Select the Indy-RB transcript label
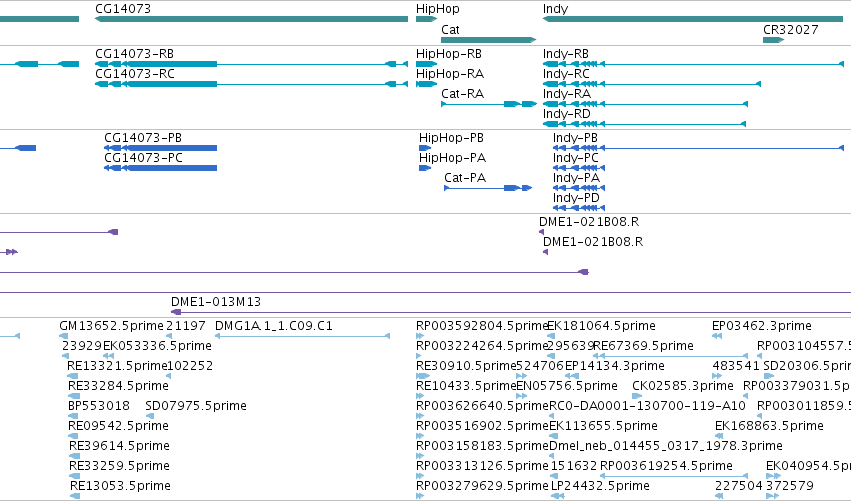 (566, 54)
